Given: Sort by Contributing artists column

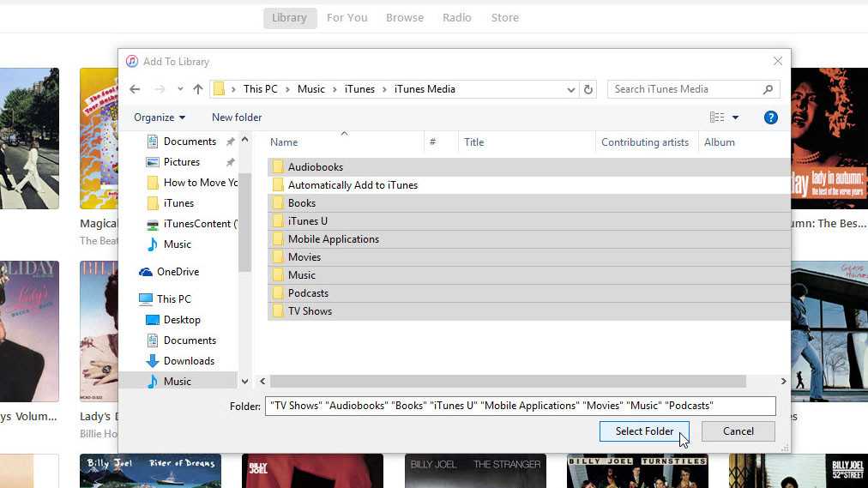Looking at the screenshot, I should [x=647, y=142].
